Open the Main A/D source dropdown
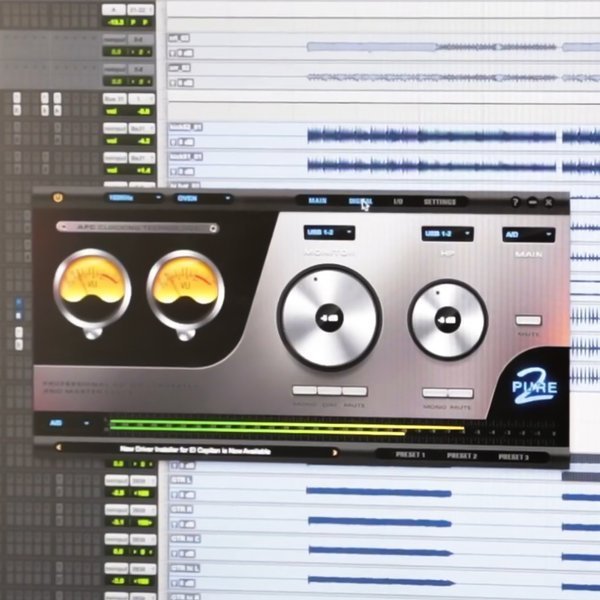The width and height of the screenshot is (600, 600). pos(528,234)
